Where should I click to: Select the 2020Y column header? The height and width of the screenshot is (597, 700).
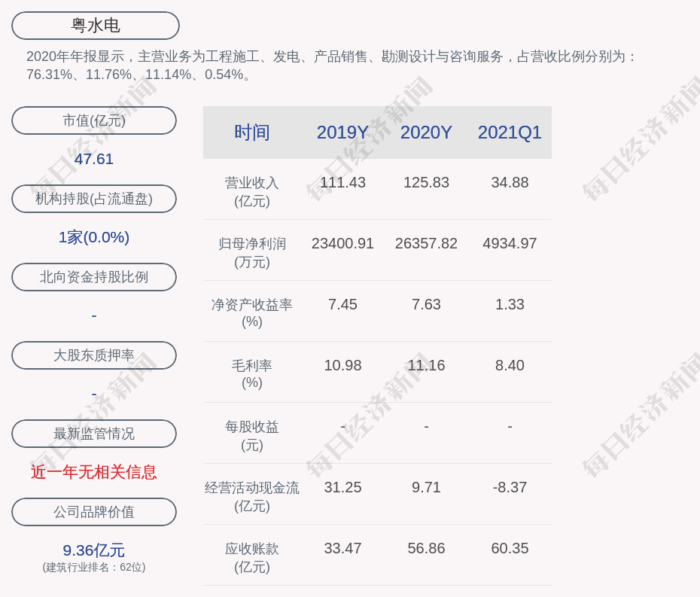pyautogui.click(x=426, y=132)
